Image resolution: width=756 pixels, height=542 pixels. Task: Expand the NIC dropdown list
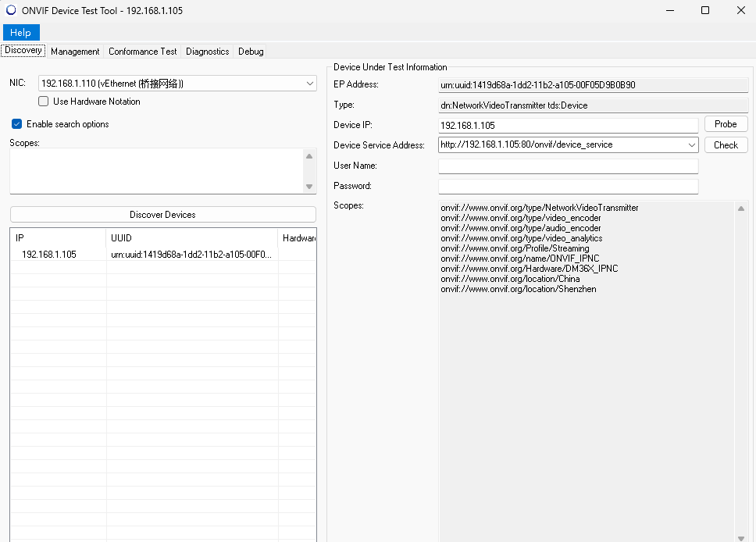point(310,83)
